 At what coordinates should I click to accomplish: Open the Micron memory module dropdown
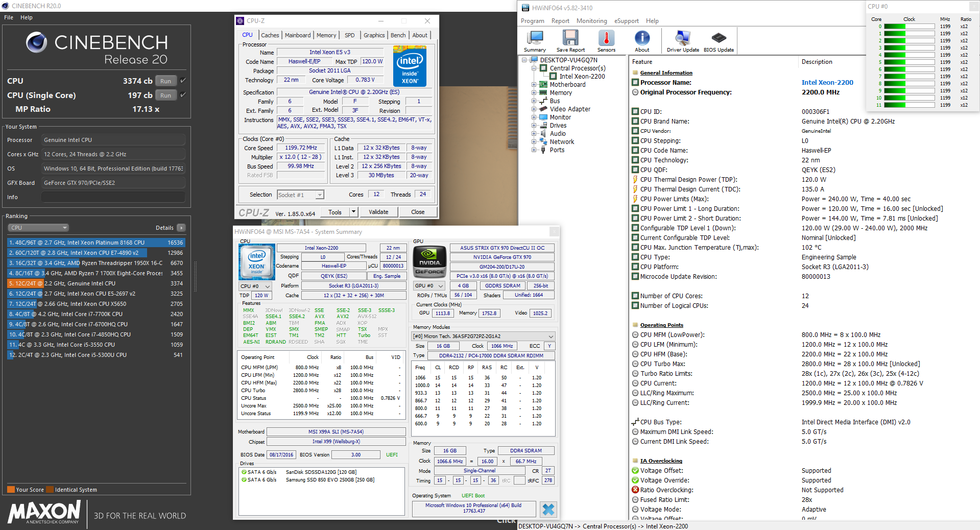click(x=483, y=336)
